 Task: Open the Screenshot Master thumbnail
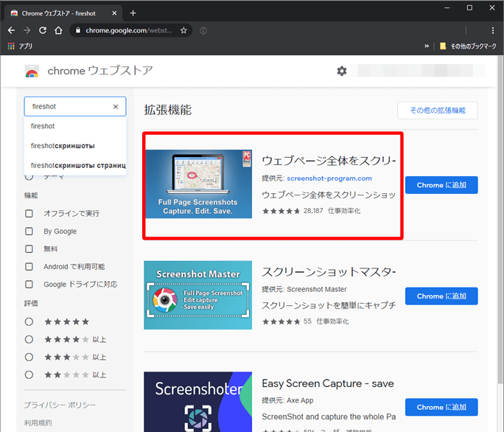point(198,295)
